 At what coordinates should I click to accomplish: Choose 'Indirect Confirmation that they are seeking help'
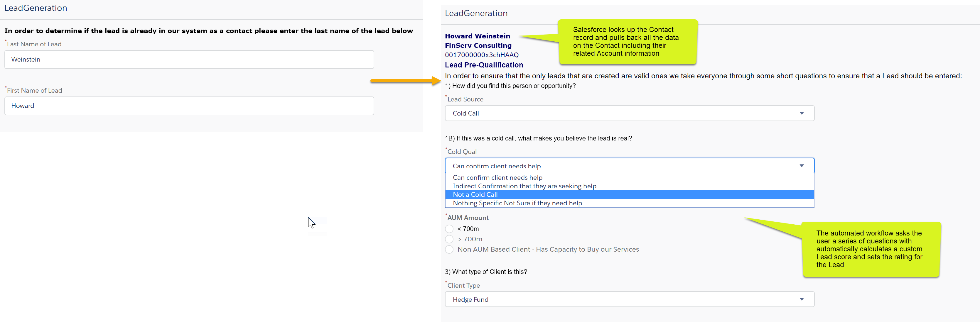[x=524, y=186]
